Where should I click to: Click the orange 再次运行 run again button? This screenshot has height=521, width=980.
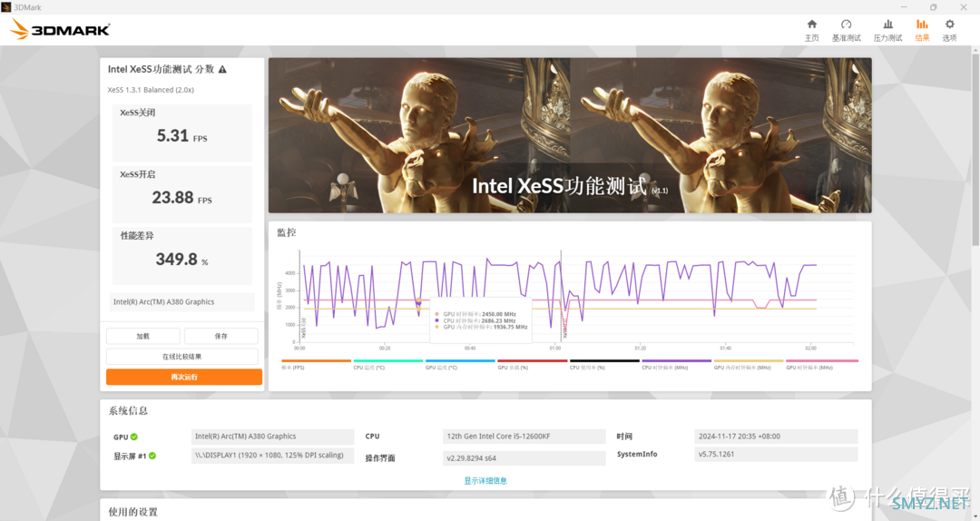(183, 378)
